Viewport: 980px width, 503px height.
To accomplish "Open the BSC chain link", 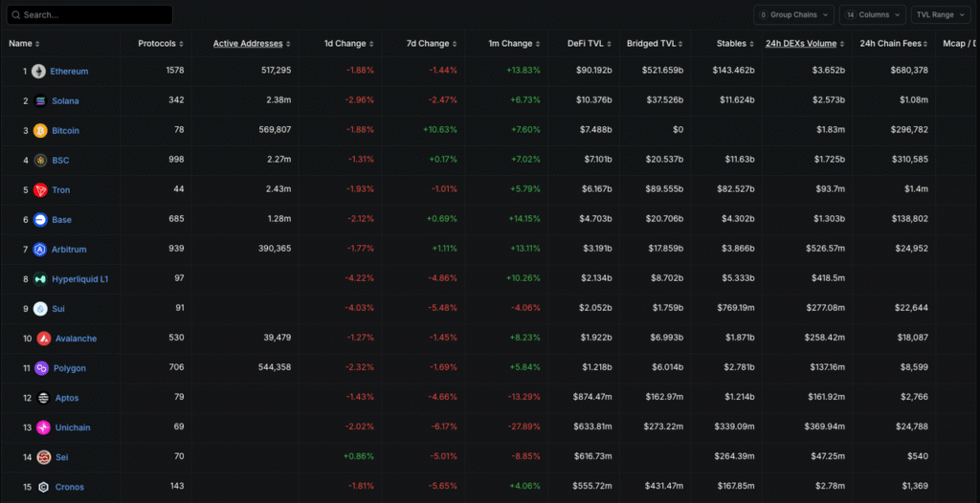I will pyautogui.click(x=60, y=160).
